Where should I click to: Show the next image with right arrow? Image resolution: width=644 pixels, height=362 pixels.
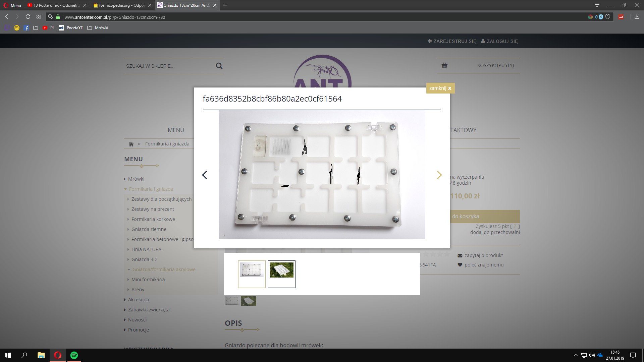coord(439,175)
